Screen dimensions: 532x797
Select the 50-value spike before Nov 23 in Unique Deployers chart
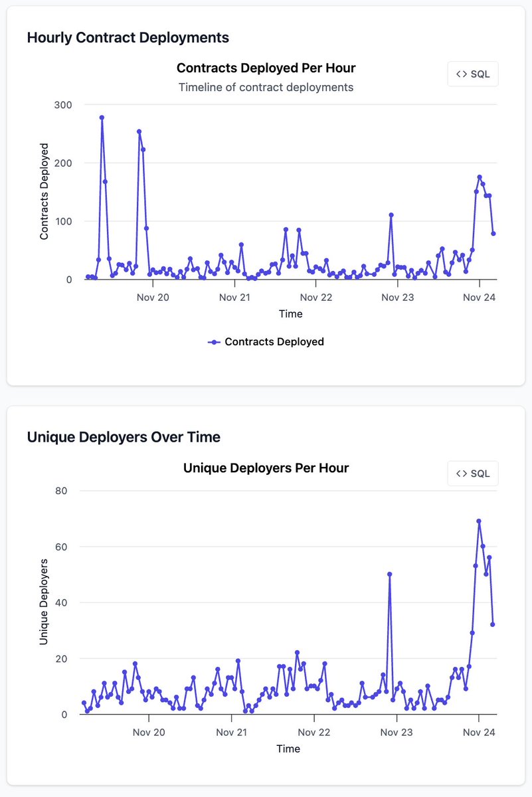390,575
